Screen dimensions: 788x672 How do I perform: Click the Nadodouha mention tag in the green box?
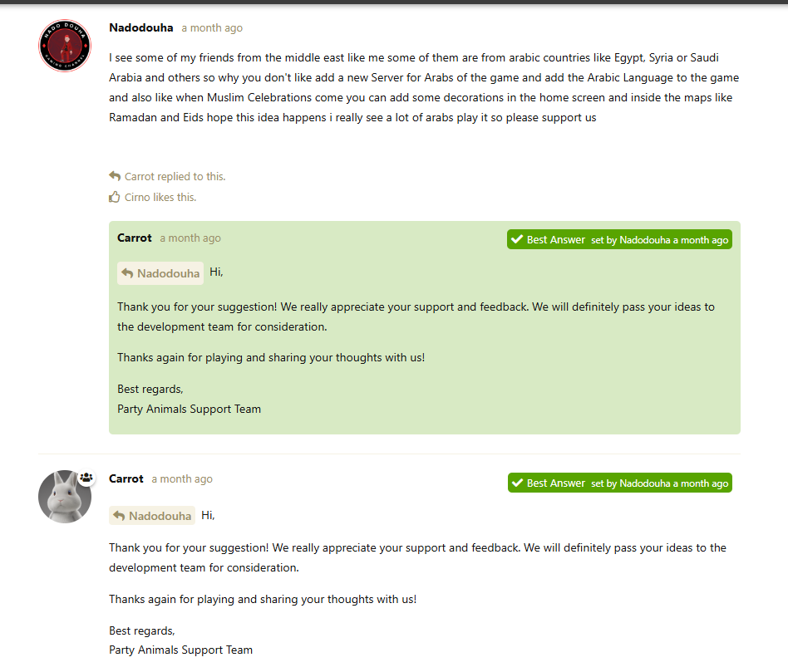point(168,273)
